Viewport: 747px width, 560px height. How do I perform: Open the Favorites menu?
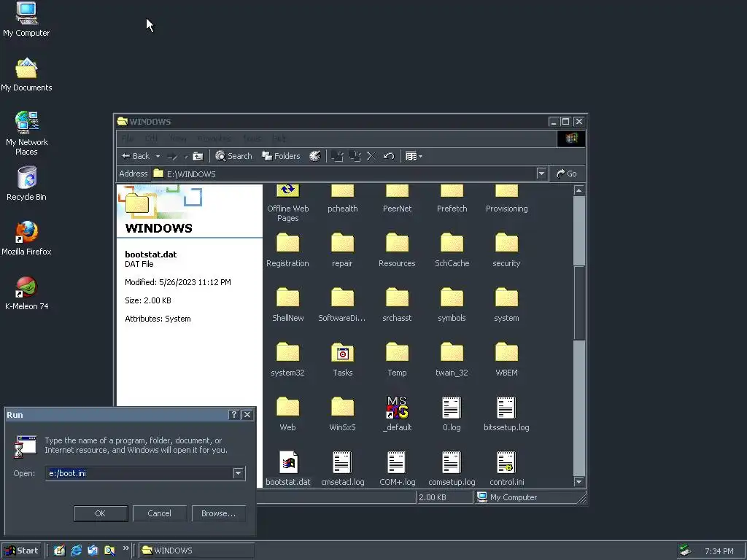(x=214, y=139)
